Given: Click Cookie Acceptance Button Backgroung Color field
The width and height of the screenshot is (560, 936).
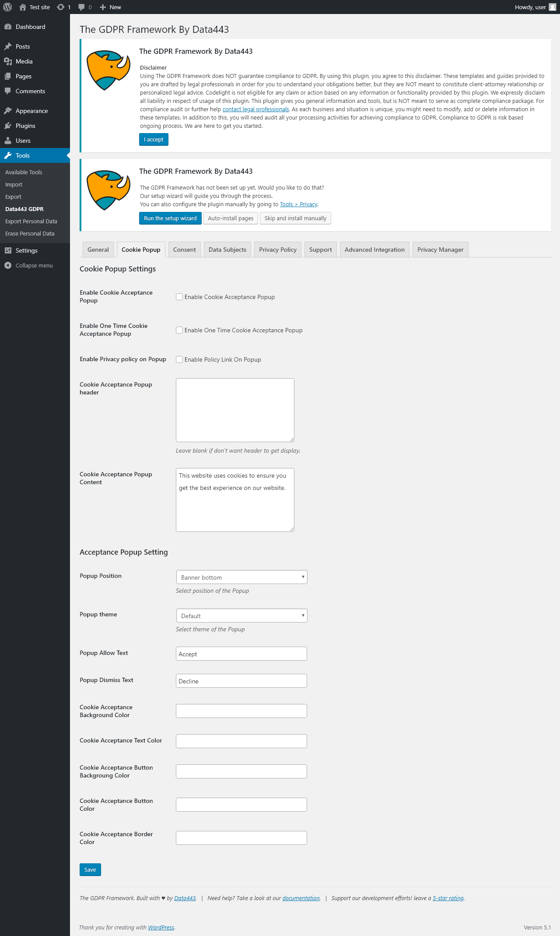Looking at the screenshot, I should coord(241,771).
